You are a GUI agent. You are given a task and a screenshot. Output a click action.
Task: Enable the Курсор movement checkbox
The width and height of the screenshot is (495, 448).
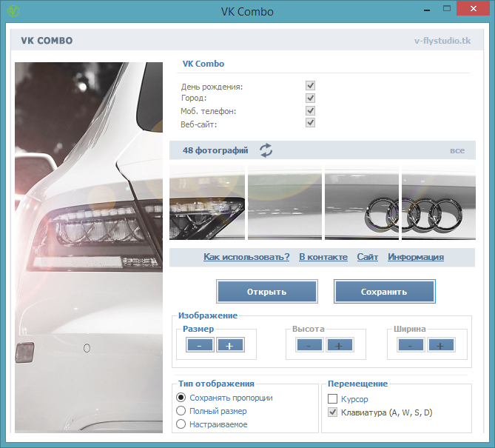[x=332, y=398]
